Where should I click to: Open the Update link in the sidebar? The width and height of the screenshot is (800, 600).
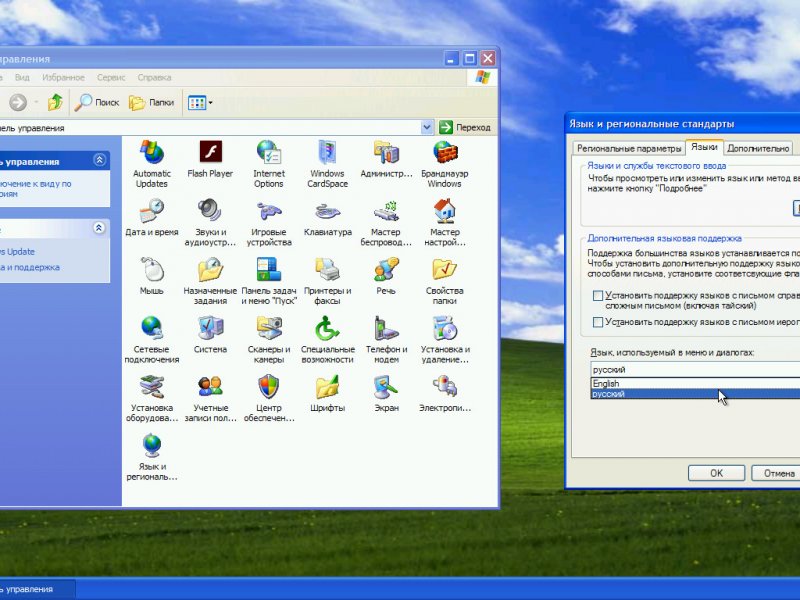(17, 252)
